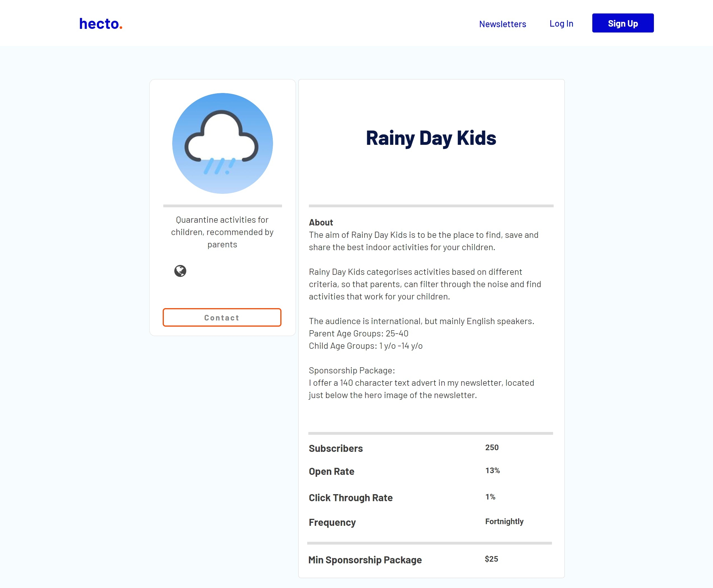
Task: Click the Subscribers label
Action: point(335,448)
